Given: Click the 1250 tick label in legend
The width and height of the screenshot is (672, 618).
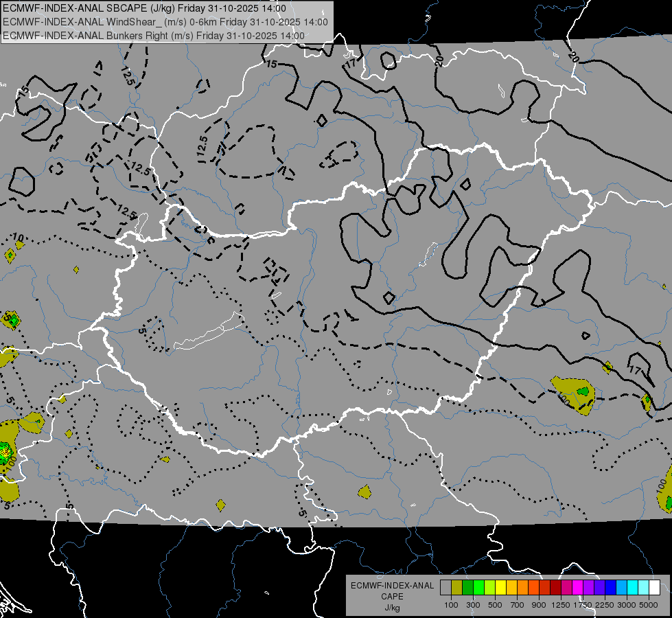Looking at the screenshot, I should (561, 605).
